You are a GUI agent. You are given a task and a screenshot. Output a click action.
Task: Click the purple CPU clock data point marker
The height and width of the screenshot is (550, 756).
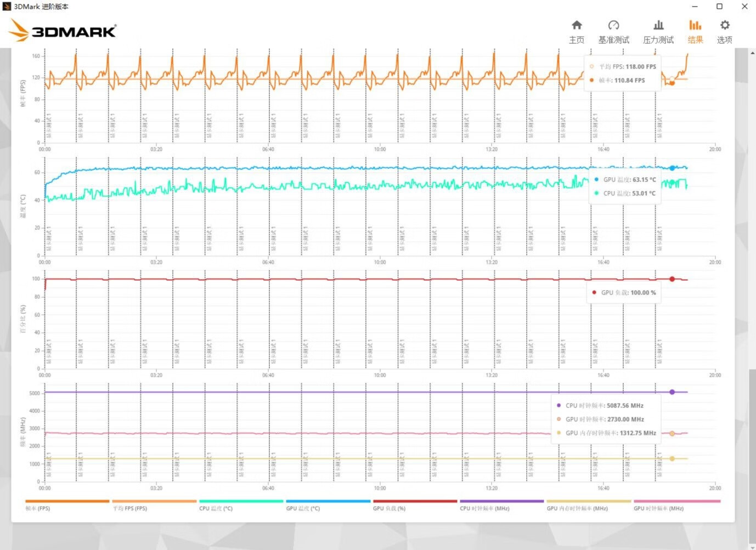(x=672, y=392)
